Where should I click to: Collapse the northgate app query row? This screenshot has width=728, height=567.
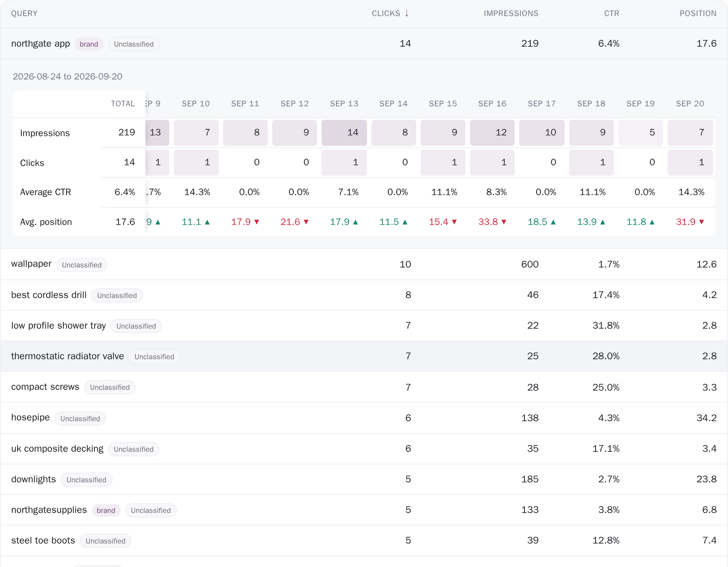click(364, 44)
